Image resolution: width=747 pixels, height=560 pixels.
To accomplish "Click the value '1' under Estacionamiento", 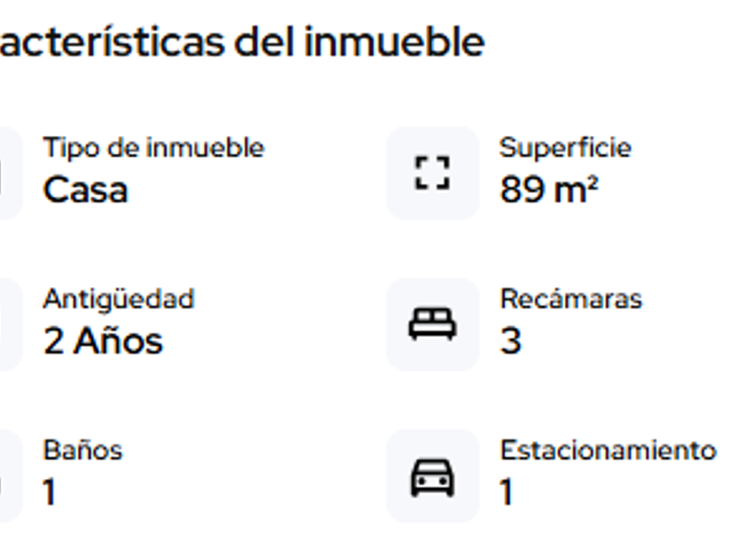I will tap(507, 492).
